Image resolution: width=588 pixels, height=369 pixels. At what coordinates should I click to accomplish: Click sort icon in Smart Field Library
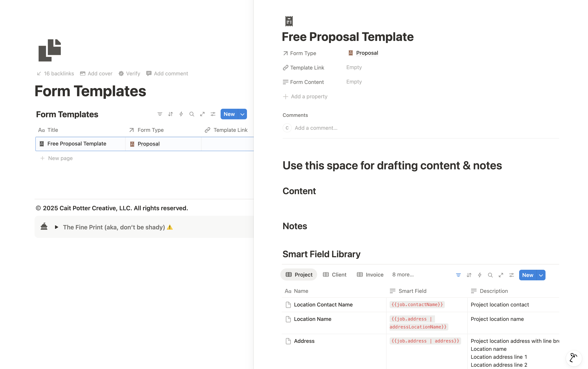pos(469,275)
